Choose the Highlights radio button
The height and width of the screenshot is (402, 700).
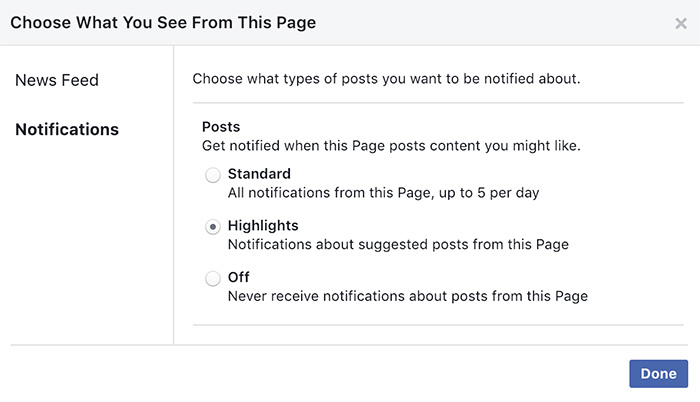click(212, 227)
